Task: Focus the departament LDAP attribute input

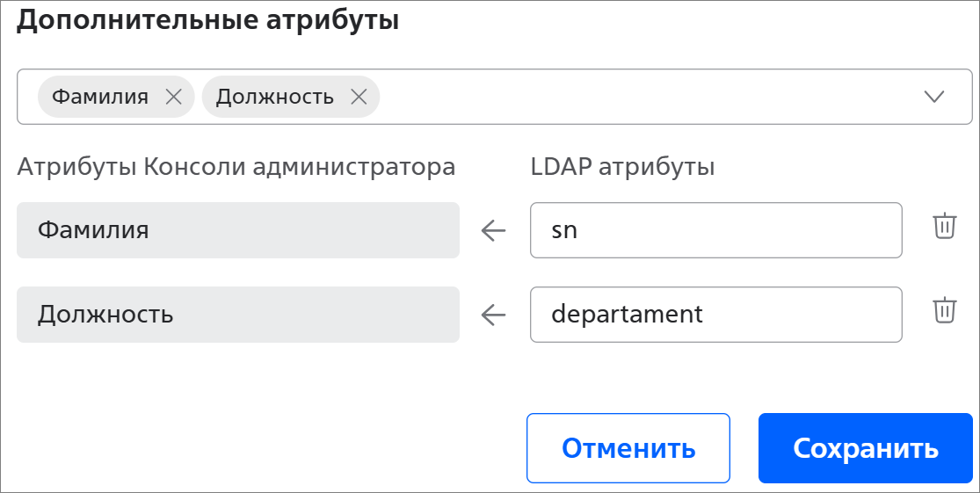Action: 715,315
